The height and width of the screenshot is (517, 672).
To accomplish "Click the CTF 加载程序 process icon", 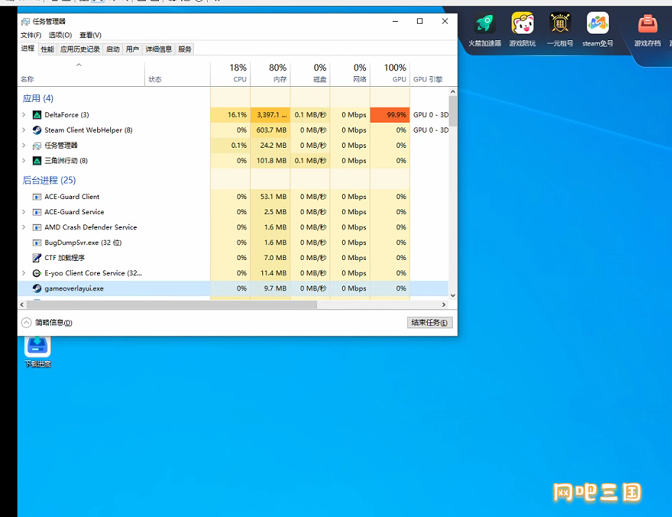I will coord(37,258).
